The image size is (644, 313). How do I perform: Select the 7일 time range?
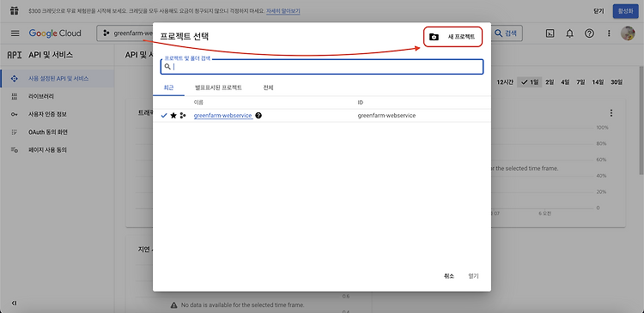coord(580,82)
